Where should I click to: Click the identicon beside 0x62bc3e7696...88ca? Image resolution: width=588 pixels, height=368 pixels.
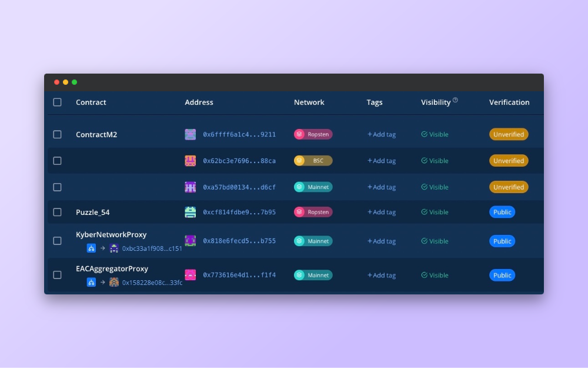[x=190, y=161]
